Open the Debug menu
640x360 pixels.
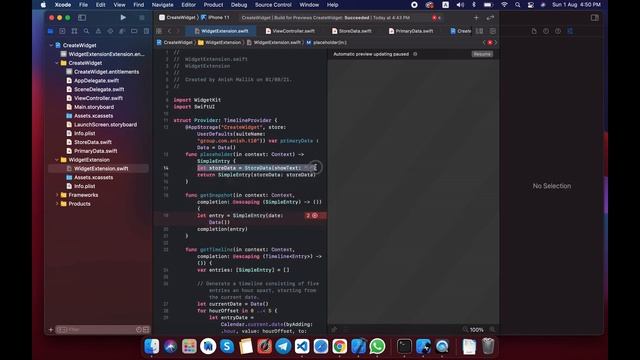click(x=239, y=5)
